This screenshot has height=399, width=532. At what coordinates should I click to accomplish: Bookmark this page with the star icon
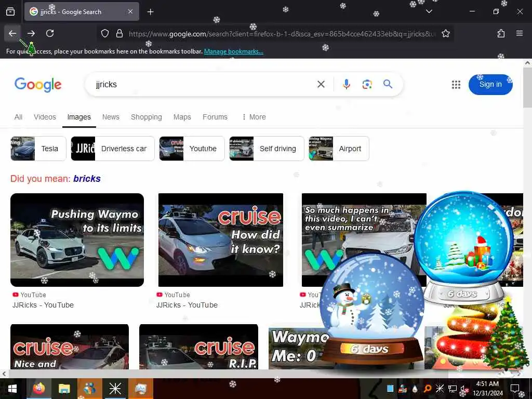(445, 33)
